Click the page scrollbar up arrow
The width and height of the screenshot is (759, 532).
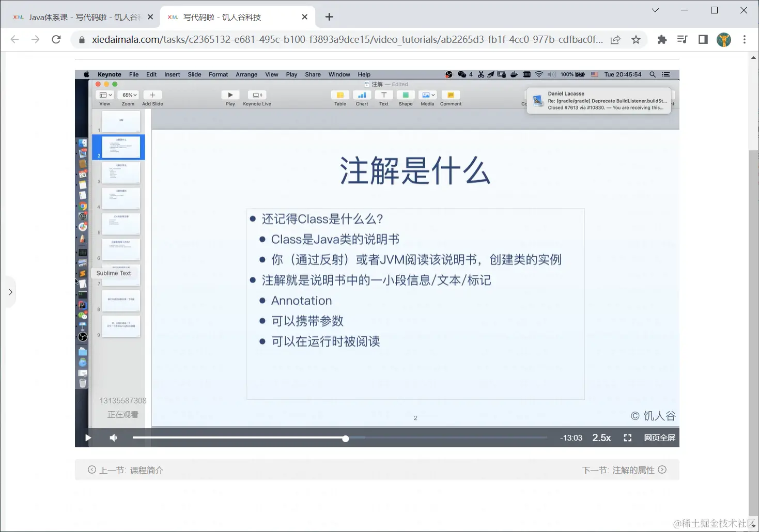coord(754,57)
